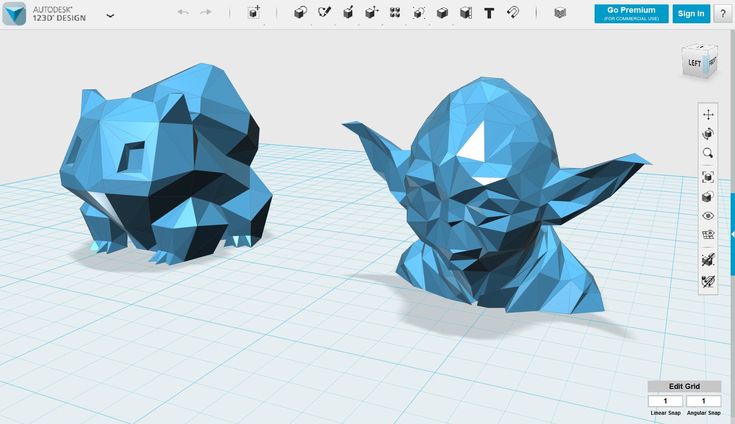735x424 pixels.
Task: Select the Orbit navigation tool
Action: click(x=708, y=134)
